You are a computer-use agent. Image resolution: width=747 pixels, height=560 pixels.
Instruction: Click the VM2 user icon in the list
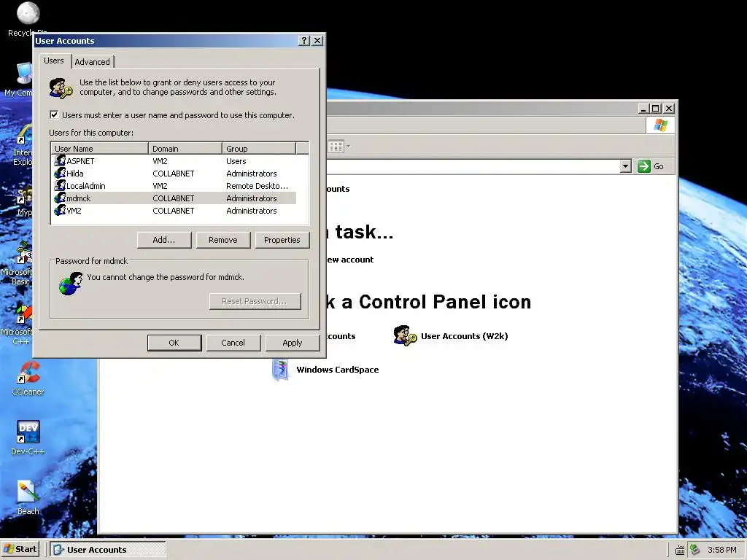point(60,211)
